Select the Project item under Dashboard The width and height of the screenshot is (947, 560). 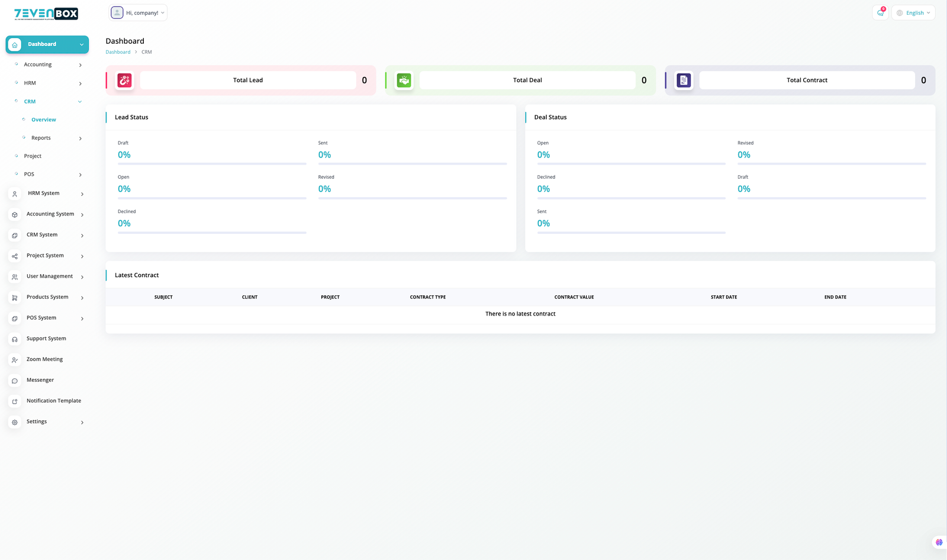[x=33, y=156]
